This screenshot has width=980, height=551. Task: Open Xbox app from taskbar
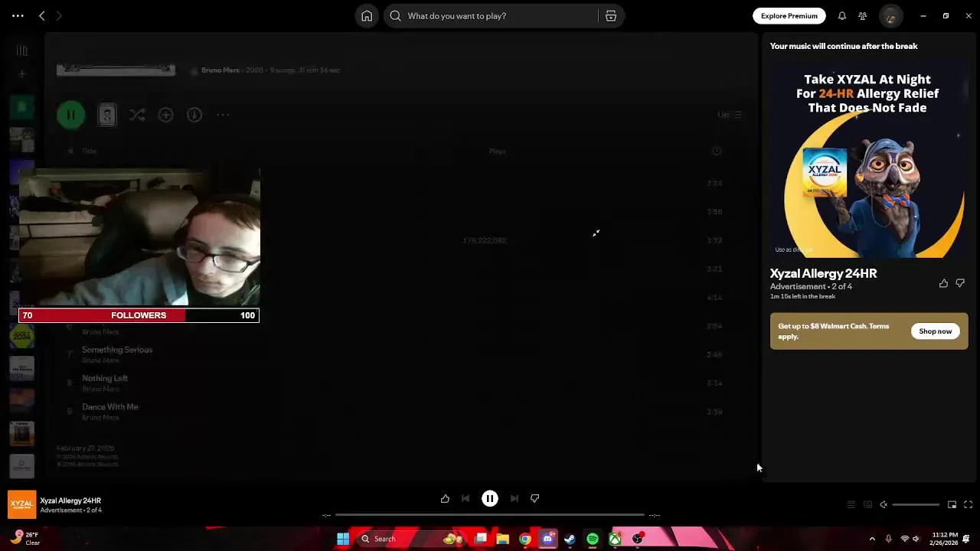615,539
